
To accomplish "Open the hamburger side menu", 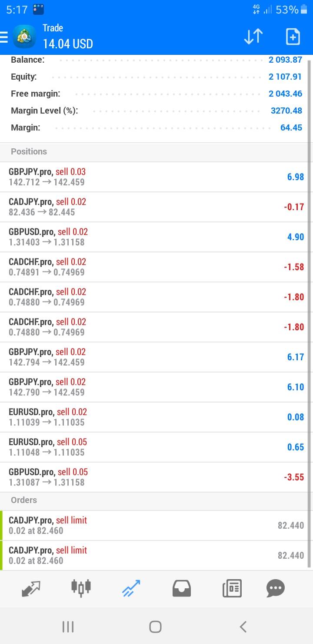I will [x=4, y=37].
